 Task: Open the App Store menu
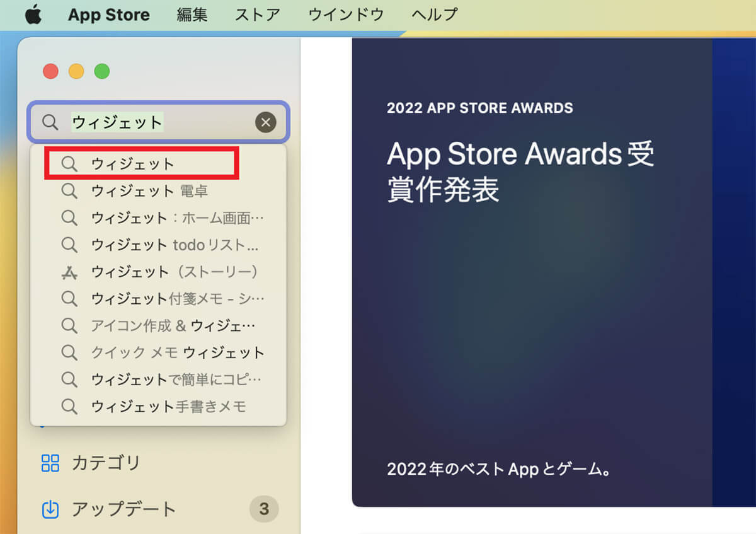point(109,15)
